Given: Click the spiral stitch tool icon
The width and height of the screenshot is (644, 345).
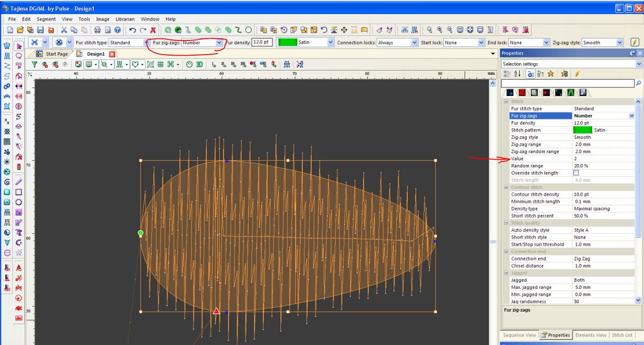Looking at the screenshot, I should 7,182.
